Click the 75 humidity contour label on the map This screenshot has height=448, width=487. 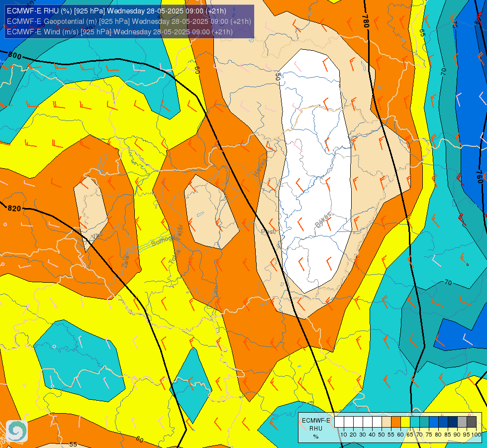point(455,24)
